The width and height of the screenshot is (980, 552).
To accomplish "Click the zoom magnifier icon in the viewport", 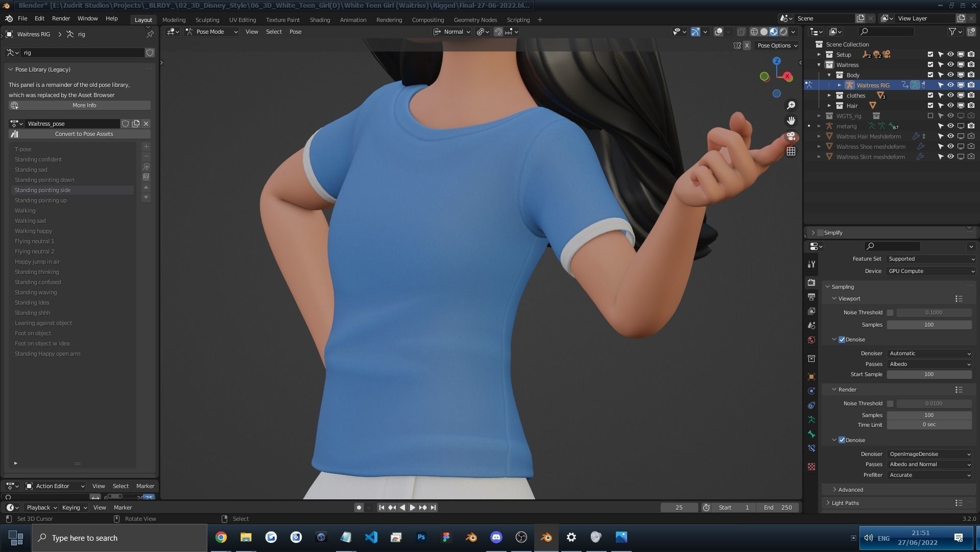I will (791, 105).
